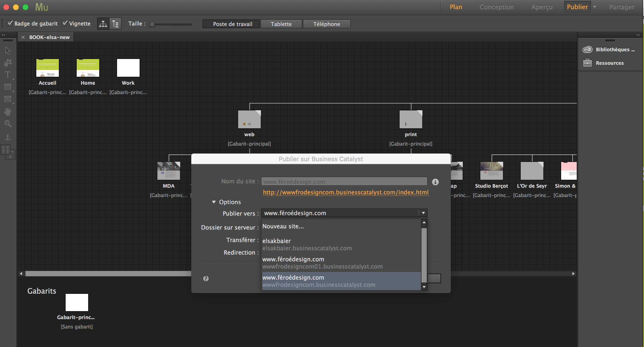Select the Gabarit-princ... master thumbnail
The width and height of the screenshot is (644, 347).
click(x=77, y=302)
